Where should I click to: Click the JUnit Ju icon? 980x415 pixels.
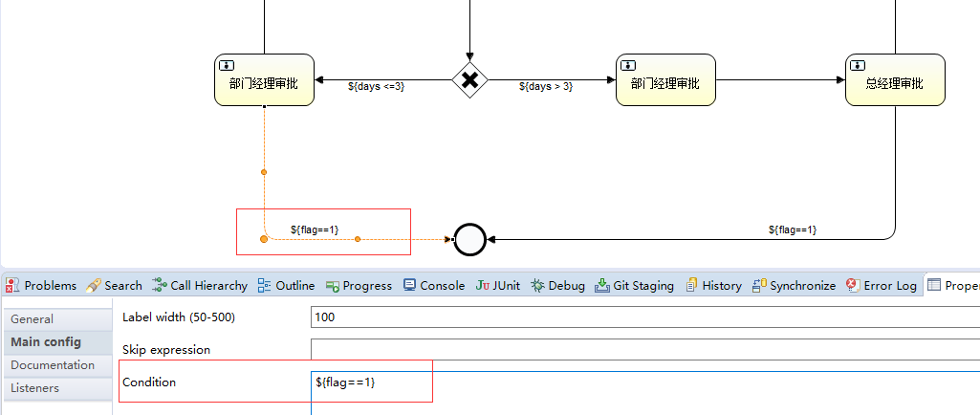(x=483, y=286)
